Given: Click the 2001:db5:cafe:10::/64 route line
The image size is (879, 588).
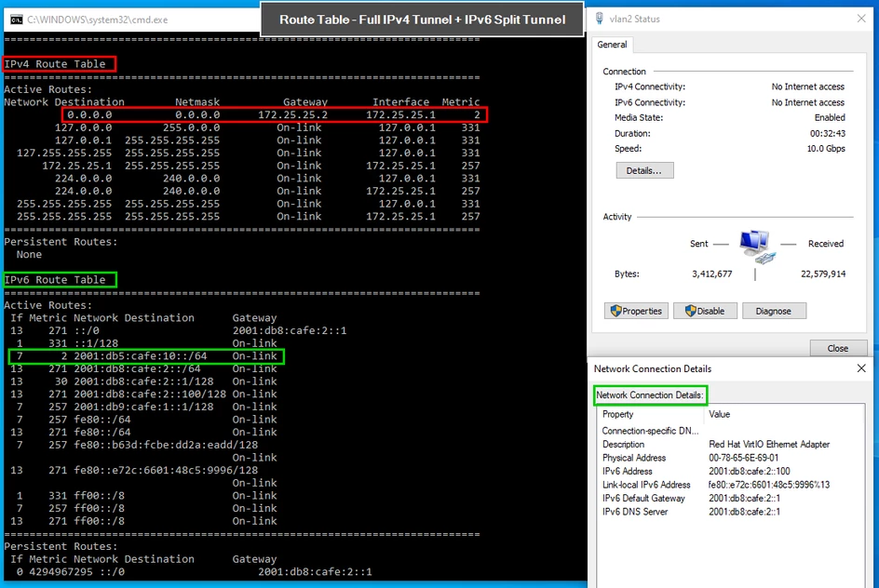Looking at the screenshot, I should 146,356.
